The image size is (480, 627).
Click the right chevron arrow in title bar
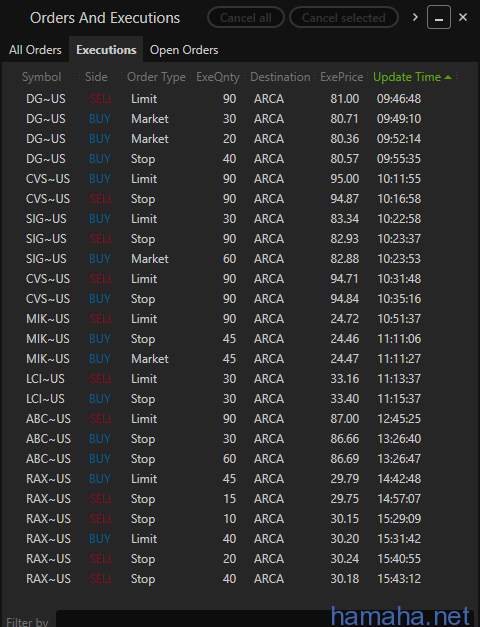415,17
